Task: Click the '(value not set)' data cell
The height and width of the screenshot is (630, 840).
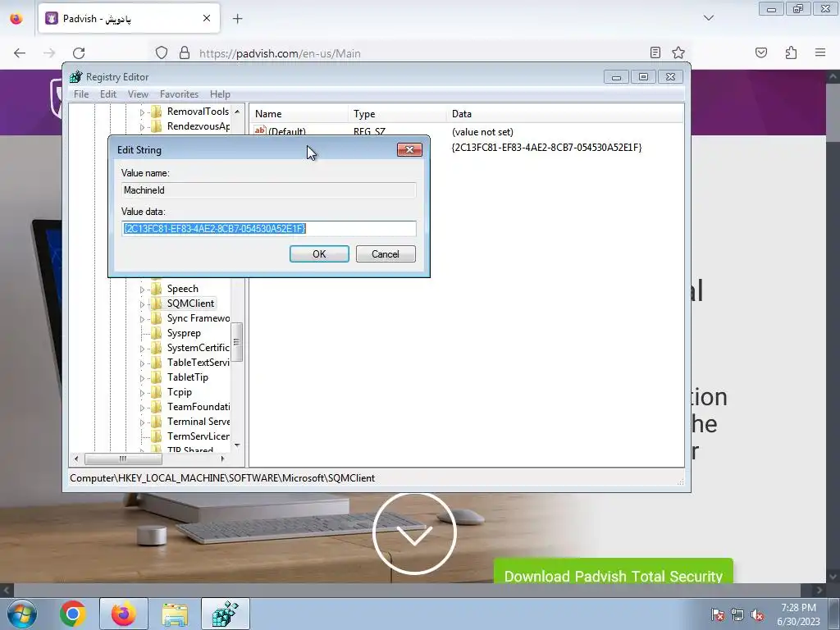Action: click(x=482, y=132)
